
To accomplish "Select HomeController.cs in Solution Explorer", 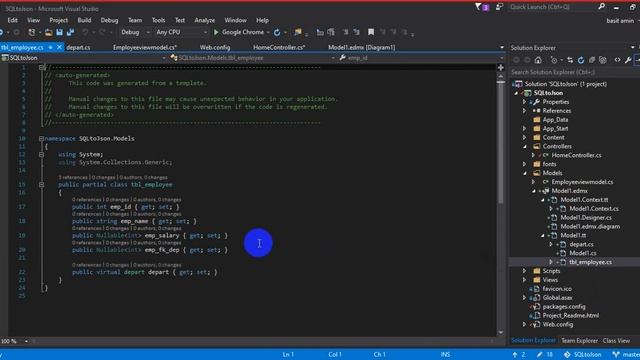I will pyautogui.click(x=576, y=156).
